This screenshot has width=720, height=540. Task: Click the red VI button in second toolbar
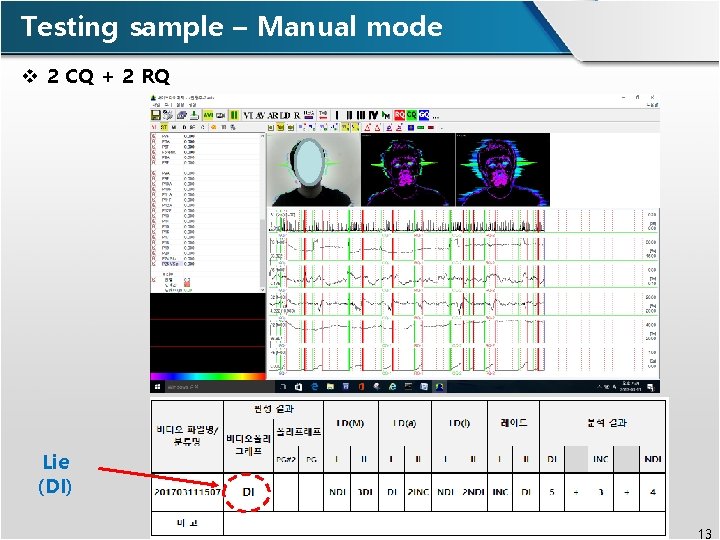[x=154, y=127]
